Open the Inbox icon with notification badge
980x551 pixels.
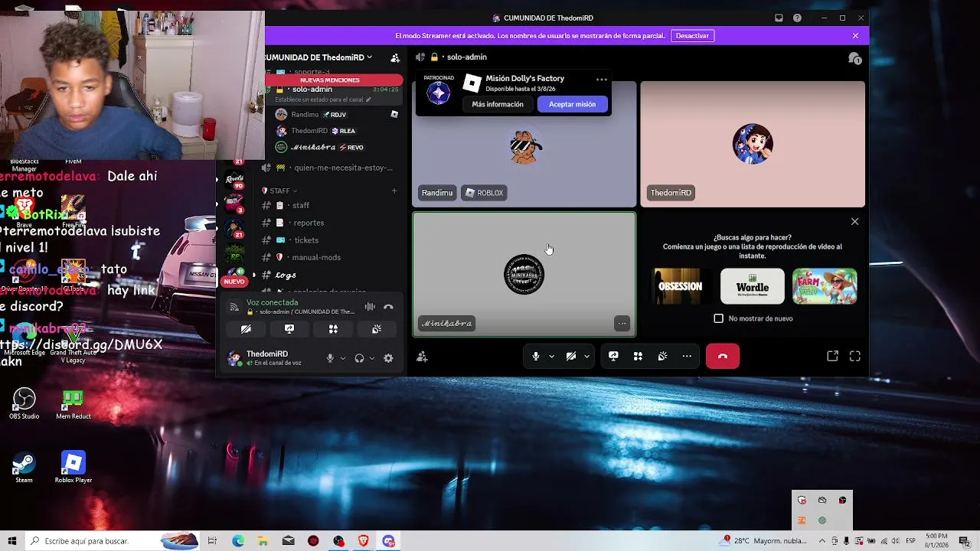pos(854,58)
